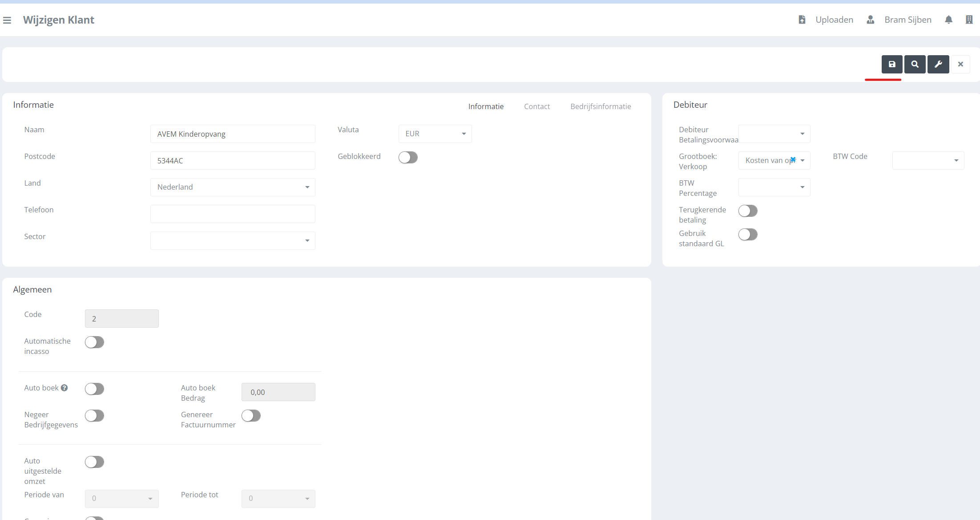This screenshot has width=980, height=520.
Task: Open the hamburger menu icon
Action: pyautogui.click(x=7, y=20)
